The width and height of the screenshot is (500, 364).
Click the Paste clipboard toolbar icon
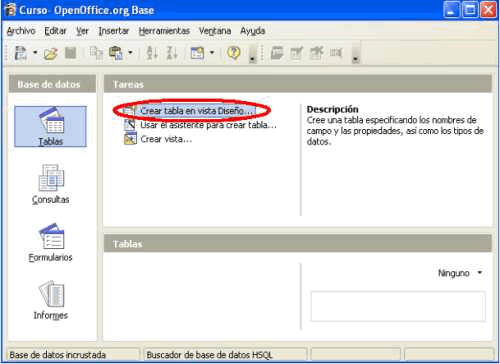click(x=116, y=53)
